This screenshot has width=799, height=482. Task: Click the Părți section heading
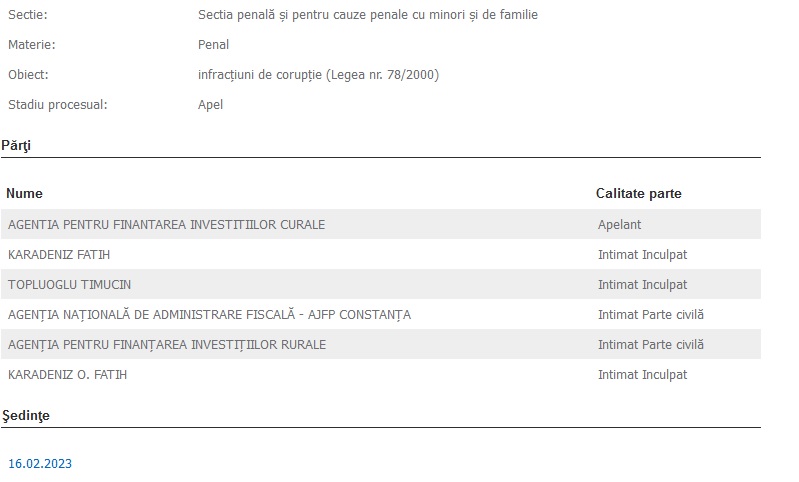coord(16,145)
